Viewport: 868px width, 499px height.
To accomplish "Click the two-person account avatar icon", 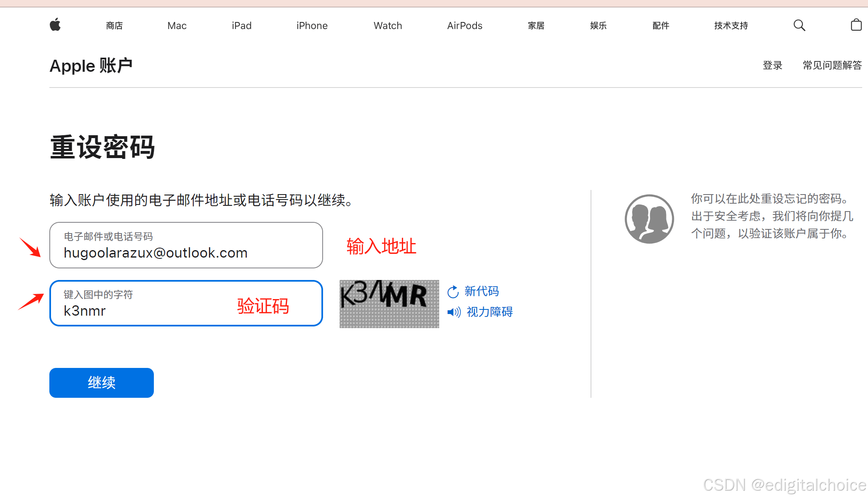I will pyautogui.click(x=649, y=219).
